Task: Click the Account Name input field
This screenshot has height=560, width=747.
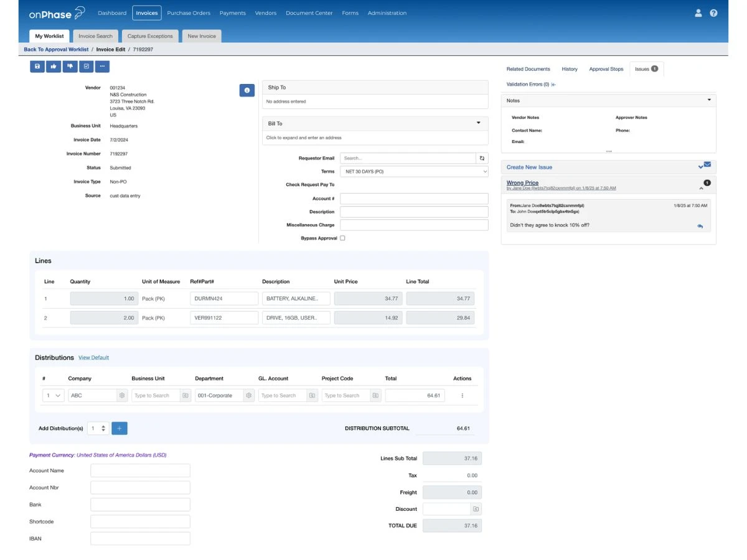Action: coord(140,470)
